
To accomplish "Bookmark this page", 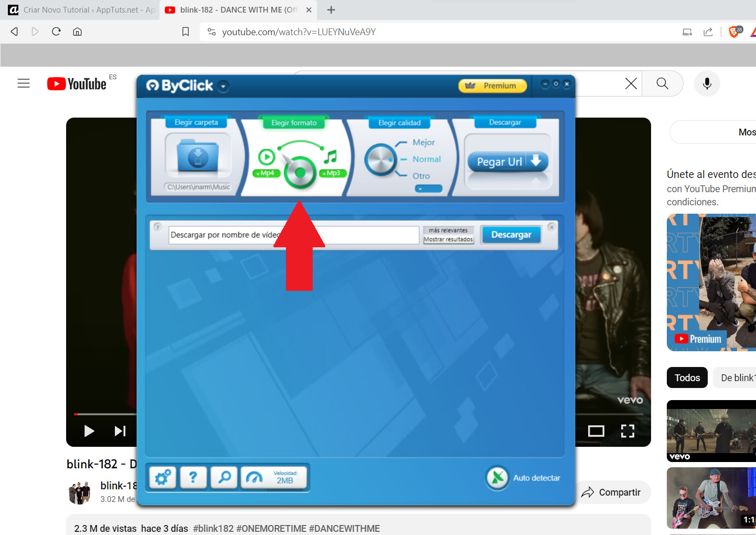I will coord(186,32).
